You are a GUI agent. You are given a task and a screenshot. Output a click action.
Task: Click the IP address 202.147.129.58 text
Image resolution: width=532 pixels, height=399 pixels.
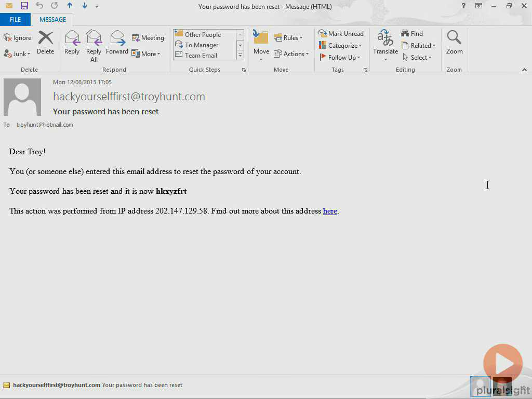pos(181,211)
